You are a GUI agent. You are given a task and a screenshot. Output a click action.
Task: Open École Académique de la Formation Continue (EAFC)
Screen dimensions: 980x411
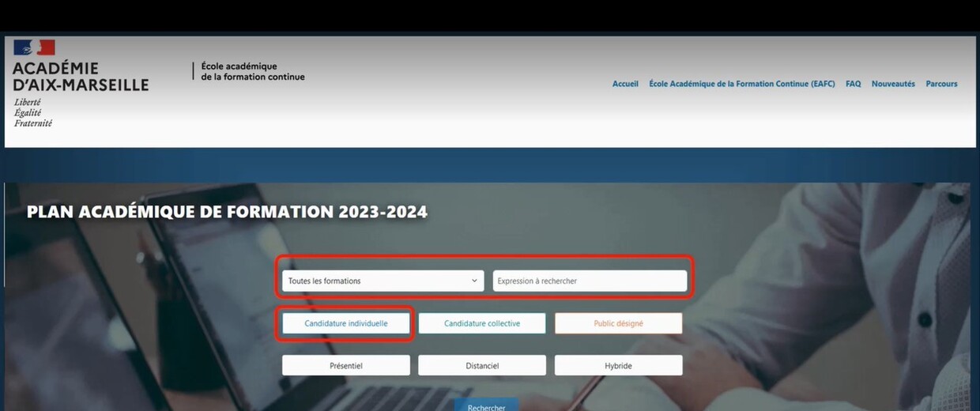click(x=742, y=84)
